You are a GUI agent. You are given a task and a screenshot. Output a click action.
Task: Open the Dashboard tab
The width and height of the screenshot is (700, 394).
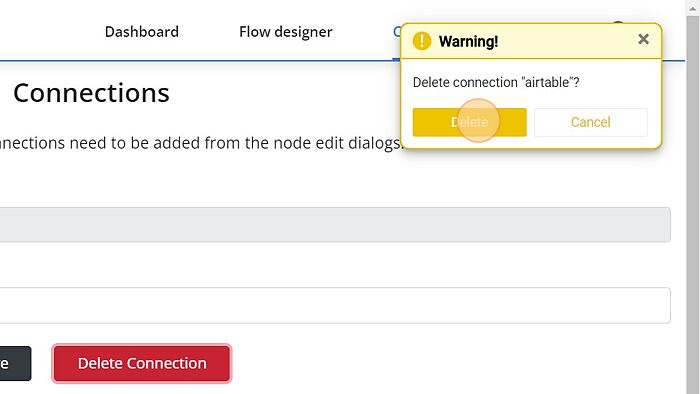[142, 32]
